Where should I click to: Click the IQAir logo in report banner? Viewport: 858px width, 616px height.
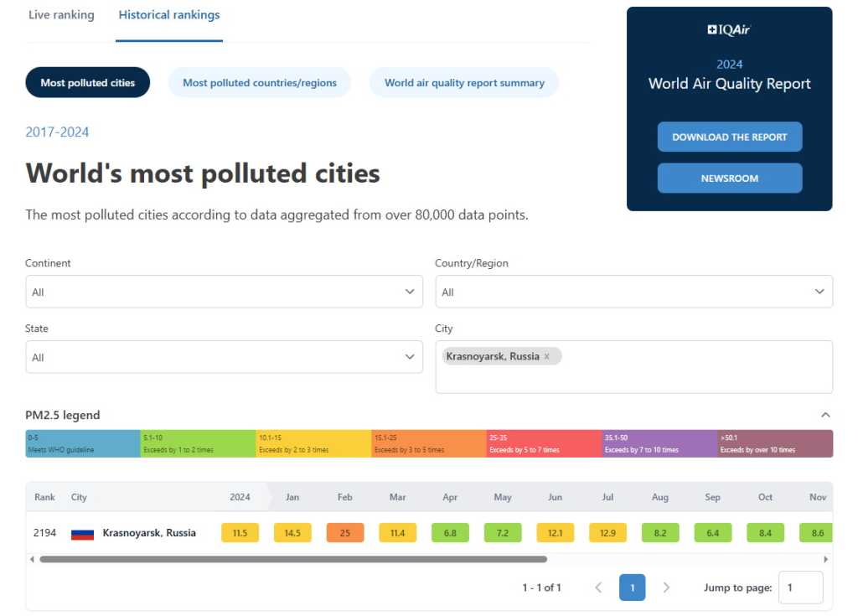(x=729, y=30)
